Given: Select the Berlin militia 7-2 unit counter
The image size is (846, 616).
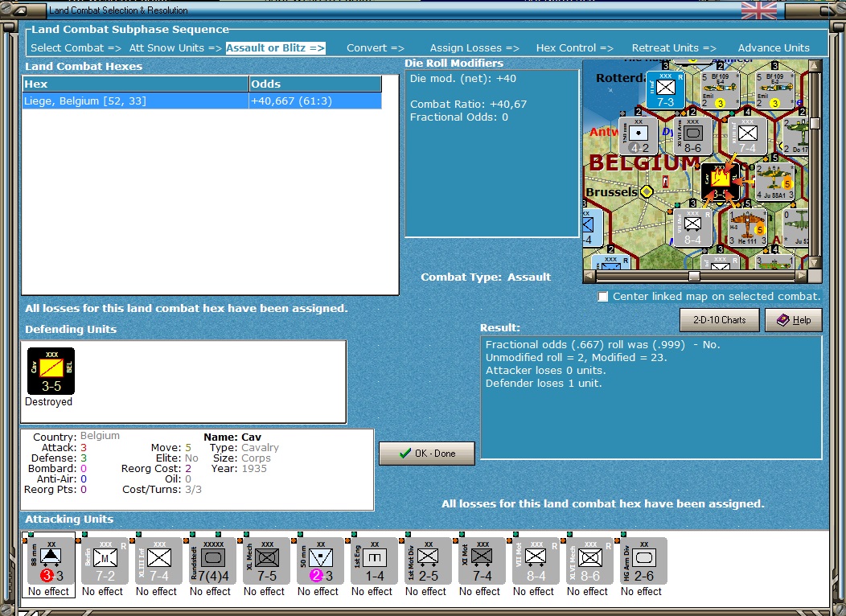Looking at the screenshot, I should pyautogui.click(x=105, y=561).
